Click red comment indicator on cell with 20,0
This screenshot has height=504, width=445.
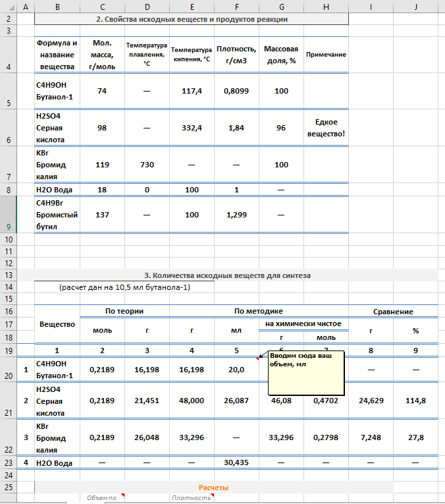tap(257, 358)
